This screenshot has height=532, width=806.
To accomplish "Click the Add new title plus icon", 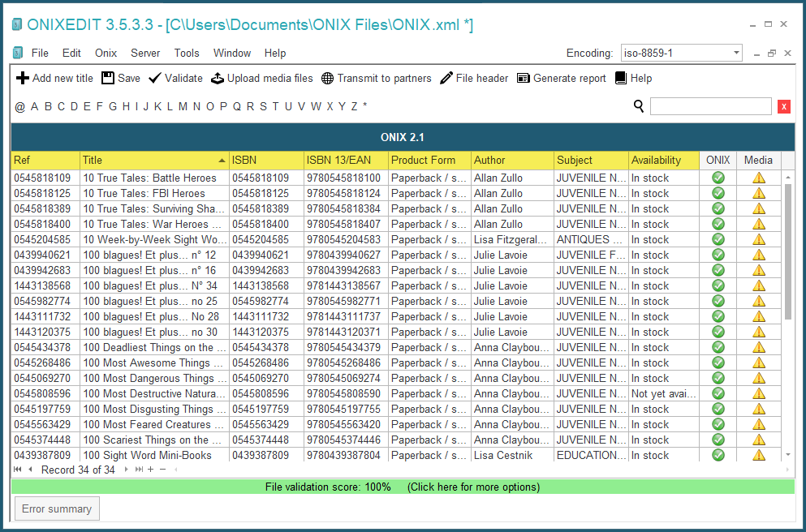I will pos(22,78).
